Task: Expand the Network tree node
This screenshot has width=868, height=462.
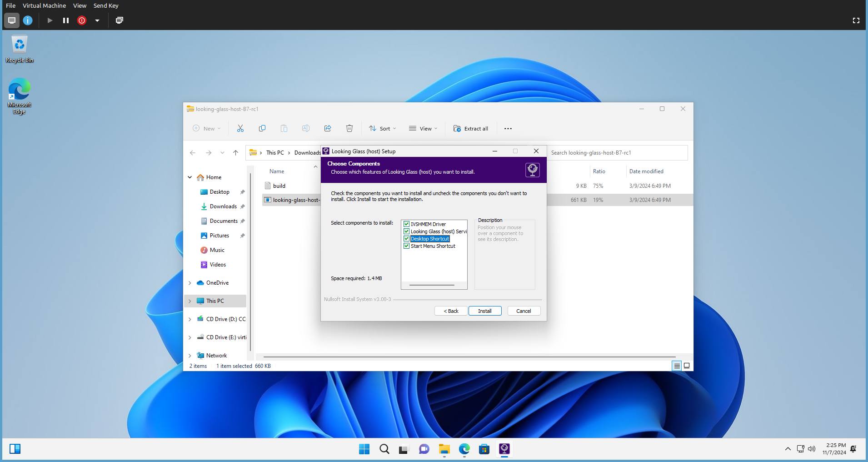Action: pos(190,356)
